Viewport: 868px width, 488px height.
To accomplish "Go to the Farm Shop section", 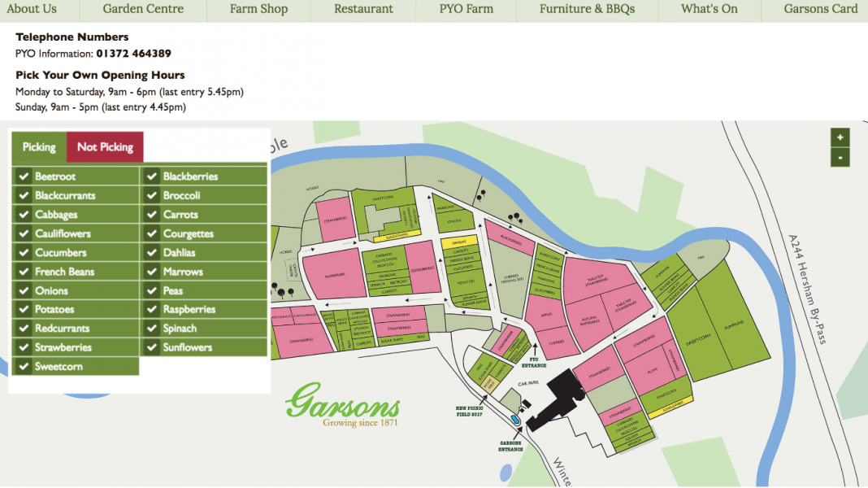I will 258,9.
